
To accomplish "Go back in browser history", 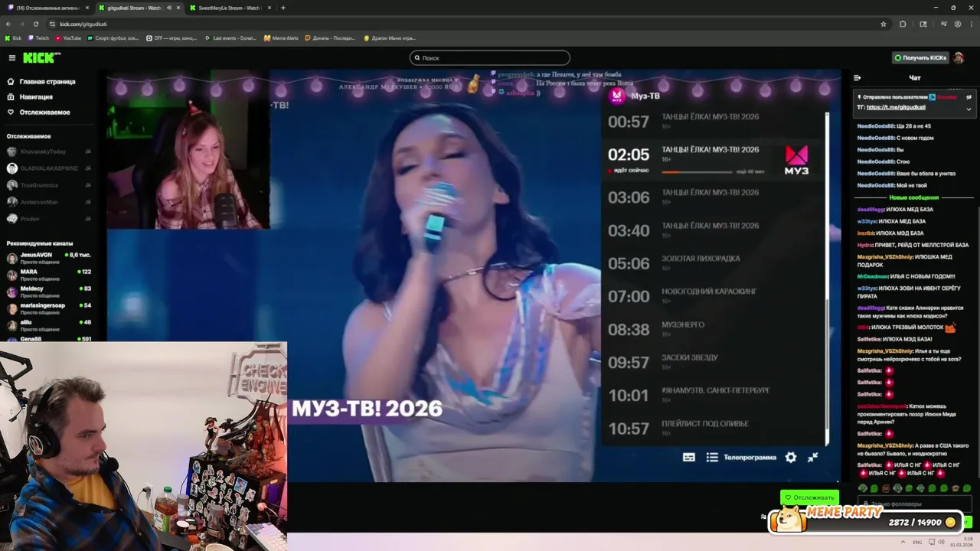I will point(8,24).
